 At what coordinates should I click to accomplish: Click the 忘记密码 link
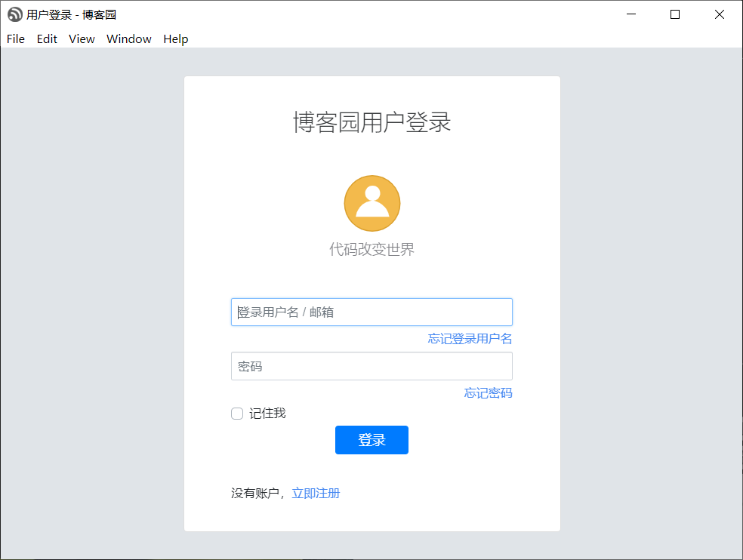point(488,392)
